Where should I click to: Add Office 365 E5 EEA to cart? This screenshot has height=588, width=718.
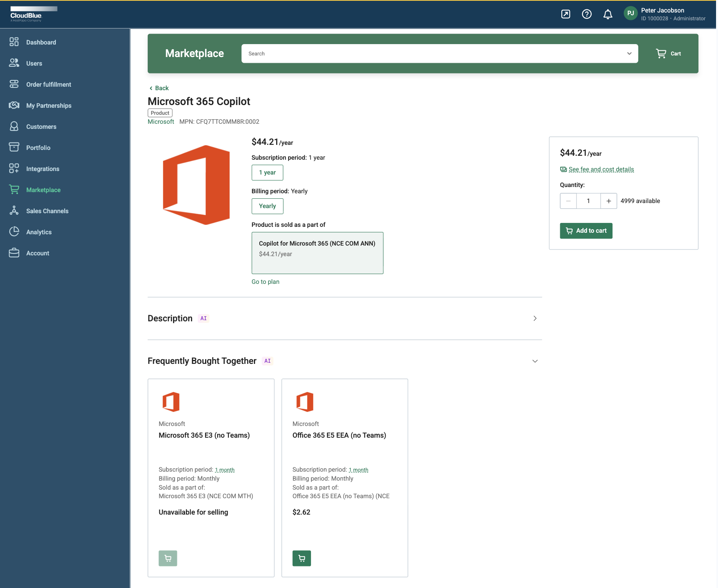[302, 558]
